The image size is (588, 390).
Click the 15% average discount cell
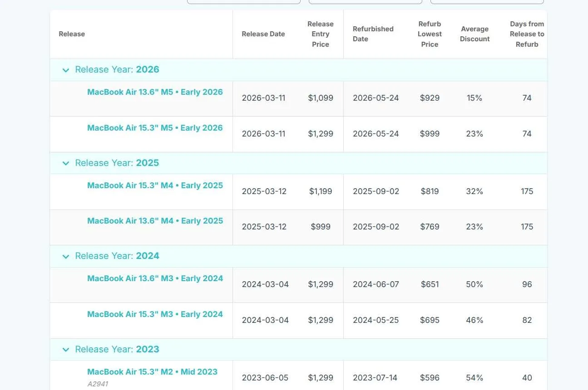(x=474, y=98)
